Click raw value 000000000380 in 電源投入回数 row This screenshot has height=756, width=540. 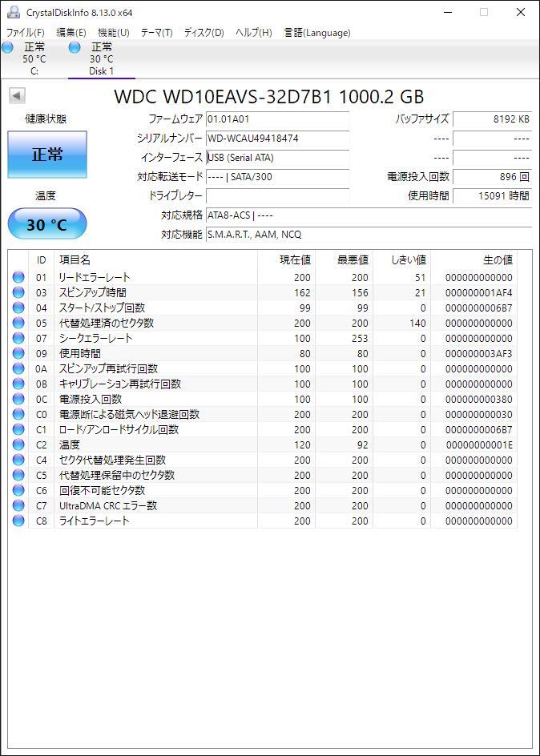coord(479,399)
